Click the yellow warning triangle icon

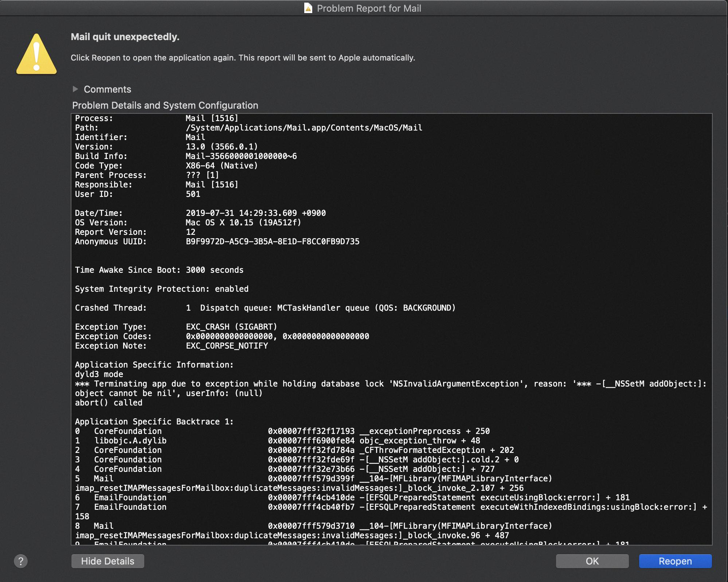pos(36,55)
